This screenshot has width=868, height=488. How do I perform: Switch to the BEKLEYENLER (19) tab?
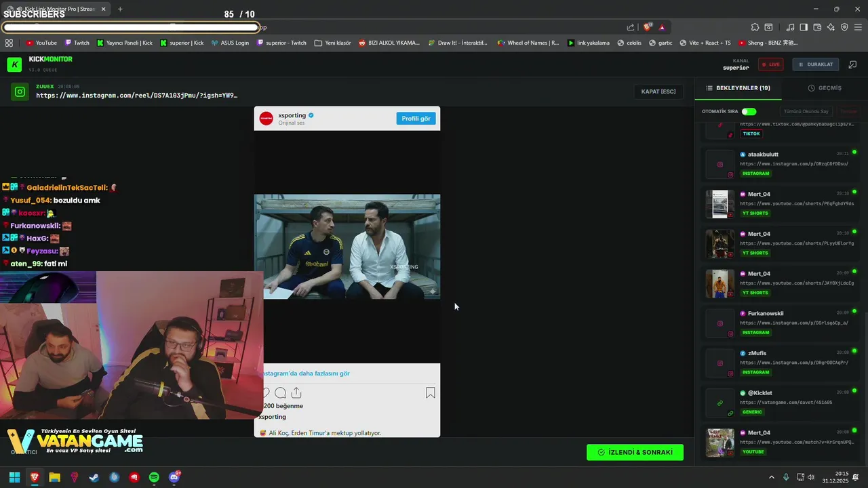(738, 88)
